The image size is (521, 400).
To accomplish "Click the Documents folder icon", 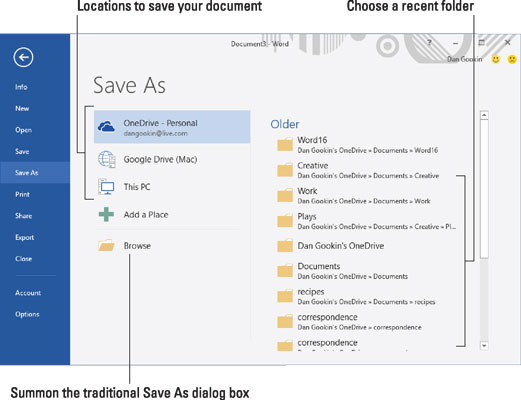I will pos(285,271).
